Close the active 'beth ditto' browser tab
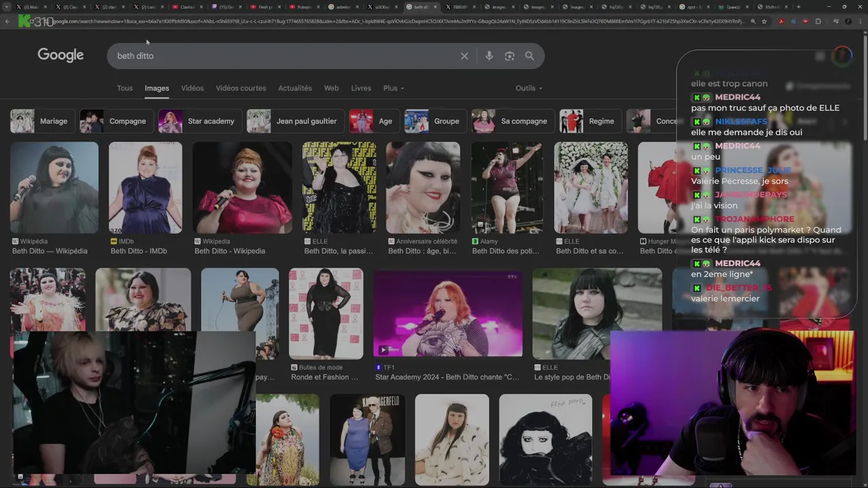868x488 pixels. pos(438,7)
